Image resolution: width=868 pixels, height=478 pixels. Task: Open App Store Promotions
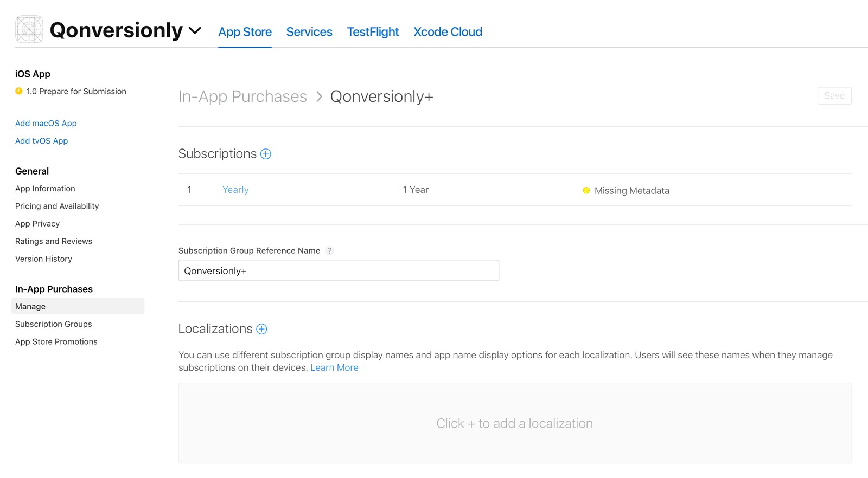[56, 341]
